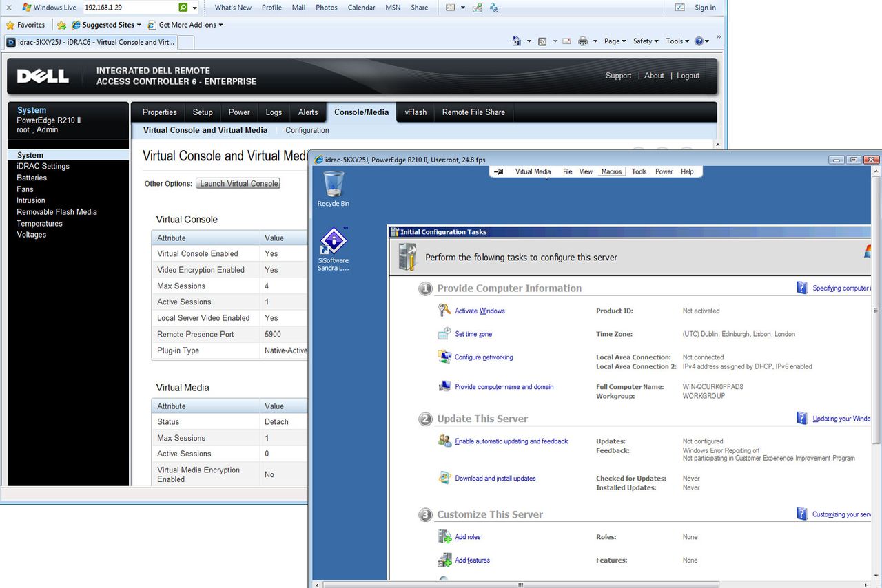Expand the Get More Add-ons dropdown

(x=220, y=25)
